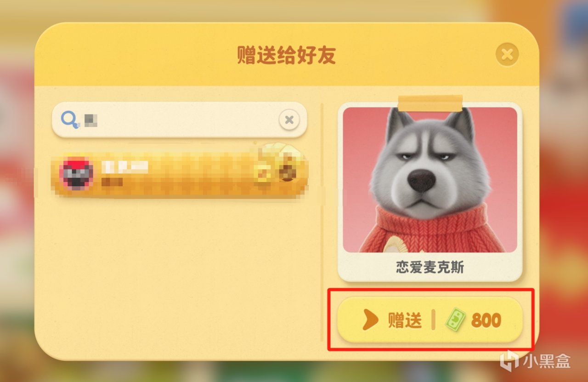Click the 800 price amount
The width and height of the screenshot is (588, 382).
[x=486, y=320]
